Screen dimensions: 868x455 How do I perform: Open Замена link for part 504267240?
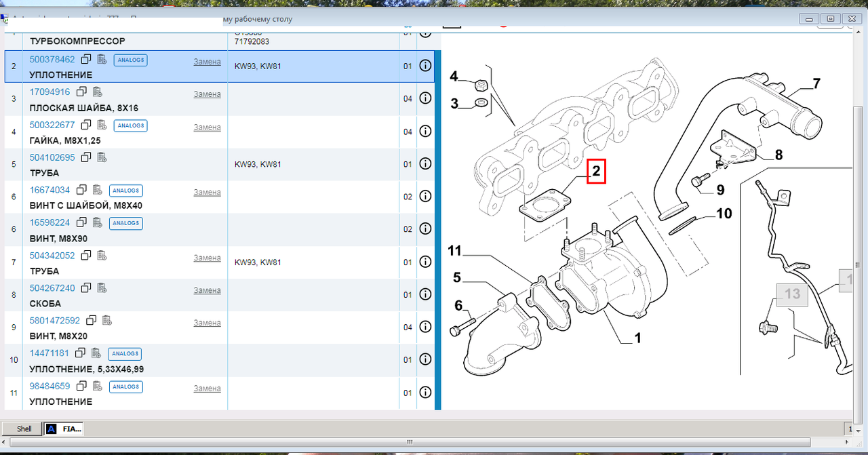[x=208, y=290]
